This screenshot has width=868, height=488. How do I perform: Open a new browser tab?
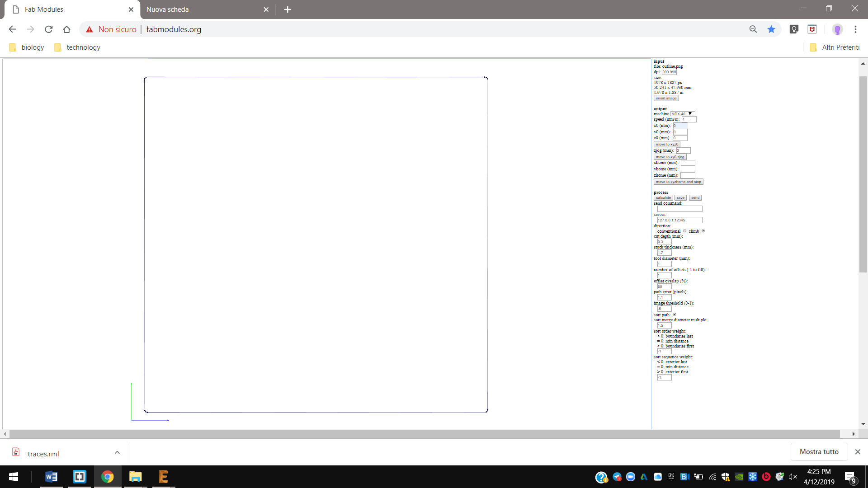pos(288,9)
